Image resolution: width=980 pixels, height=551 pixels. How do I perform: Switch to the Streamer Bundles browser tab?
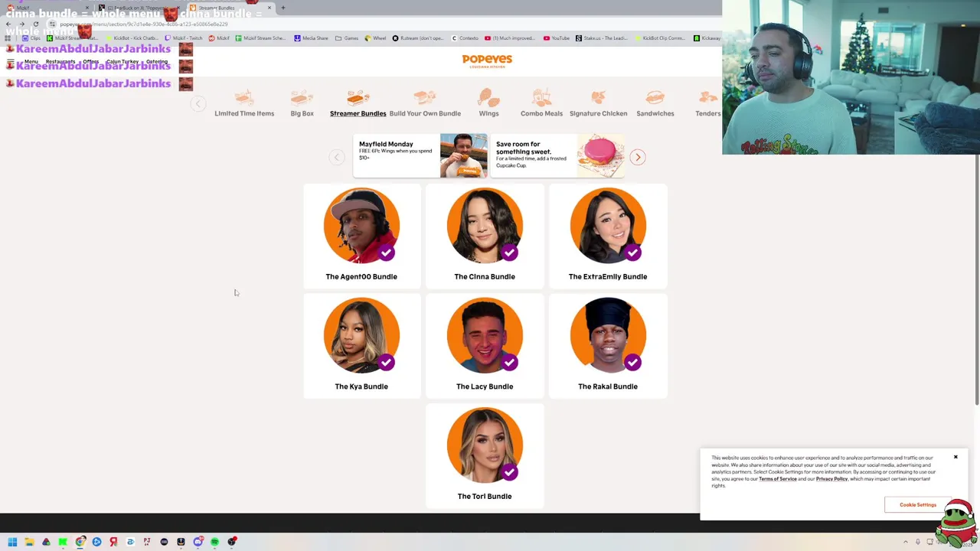pyautogui.click(x=230, y=8)
